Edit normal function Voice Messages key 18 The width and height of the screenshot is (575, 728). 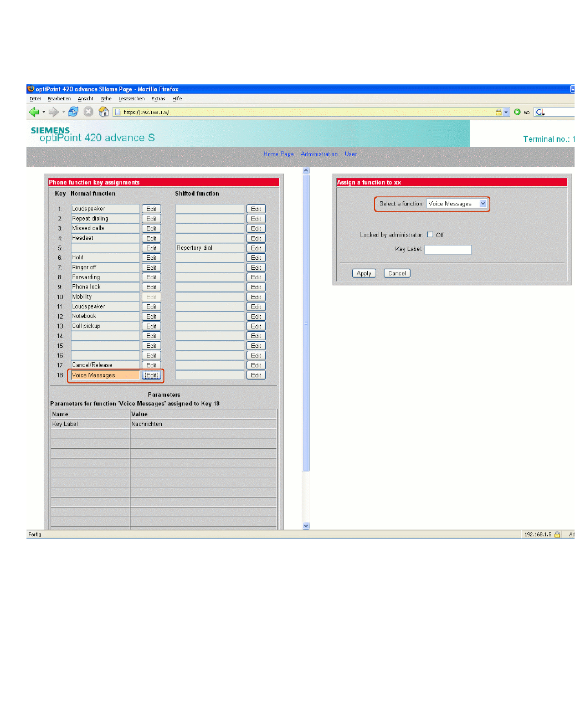click(x=151, y=375)
